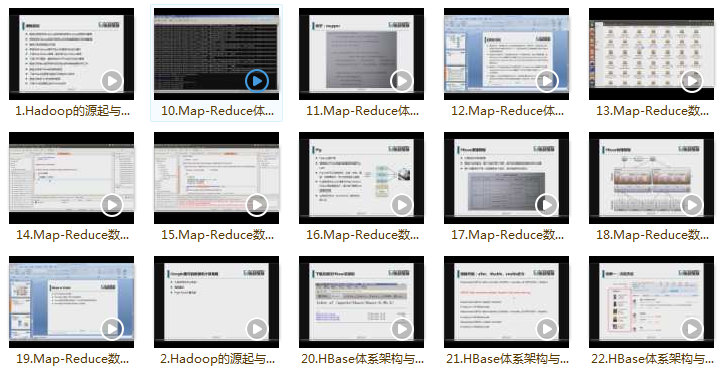Select the 10.Map-Reduce体 file label

(217, 111)
